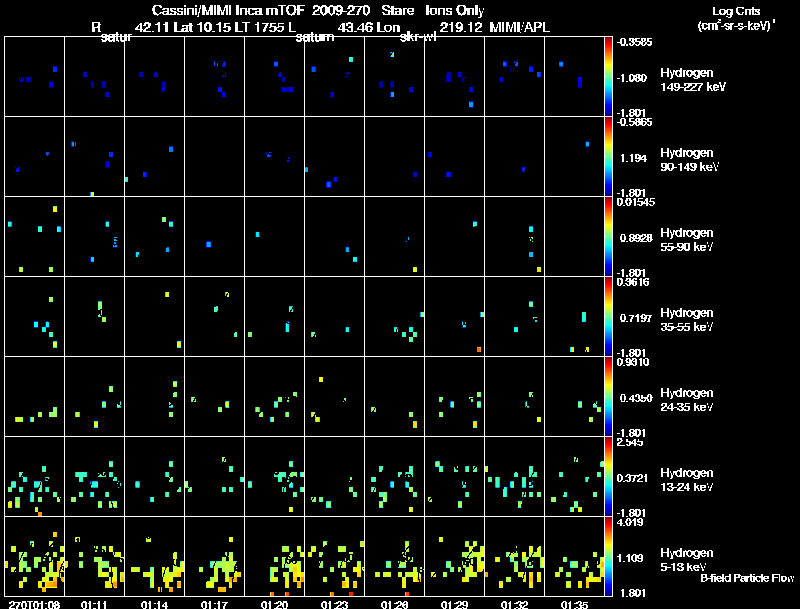Image resolution: width=800 pixels, height=609 pixels.
Task: Click the '0.3721' color scale value
Action: pos(633,478)
